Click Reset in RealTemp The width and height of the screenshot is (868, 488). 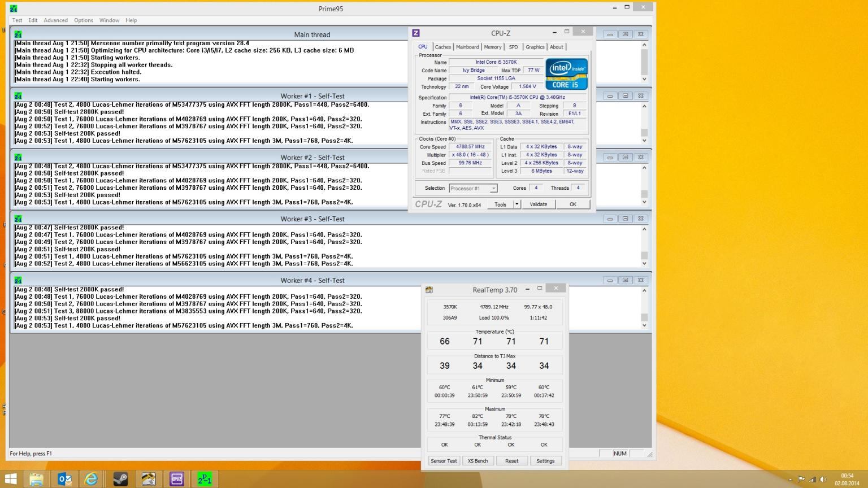coord(511,461)
